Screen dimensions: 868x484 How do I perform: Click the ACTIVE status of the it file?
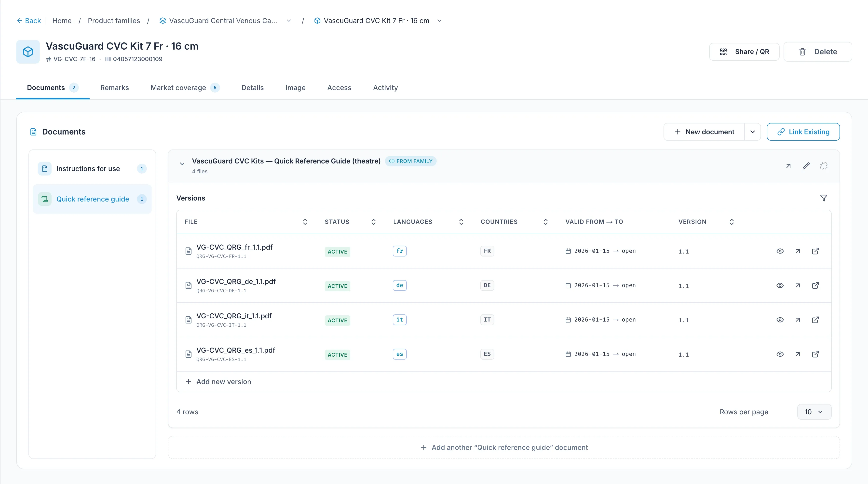[337, 321]
